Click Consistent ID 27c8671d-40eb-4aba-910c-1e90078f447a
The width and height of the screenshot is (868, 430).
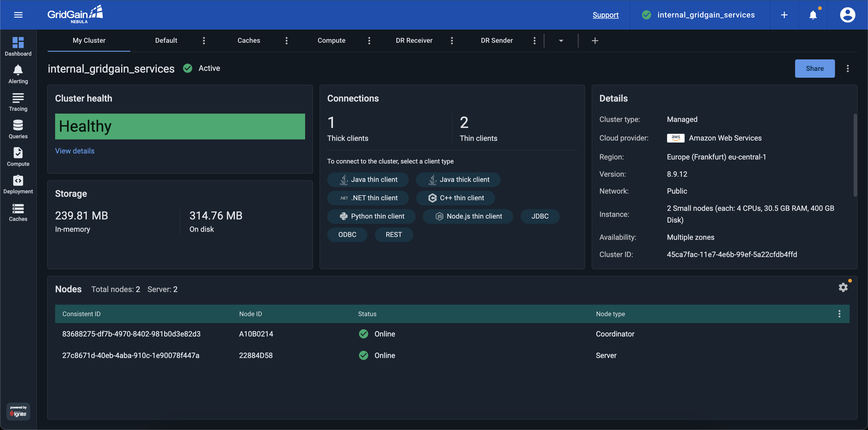click(x=131, y=355)
